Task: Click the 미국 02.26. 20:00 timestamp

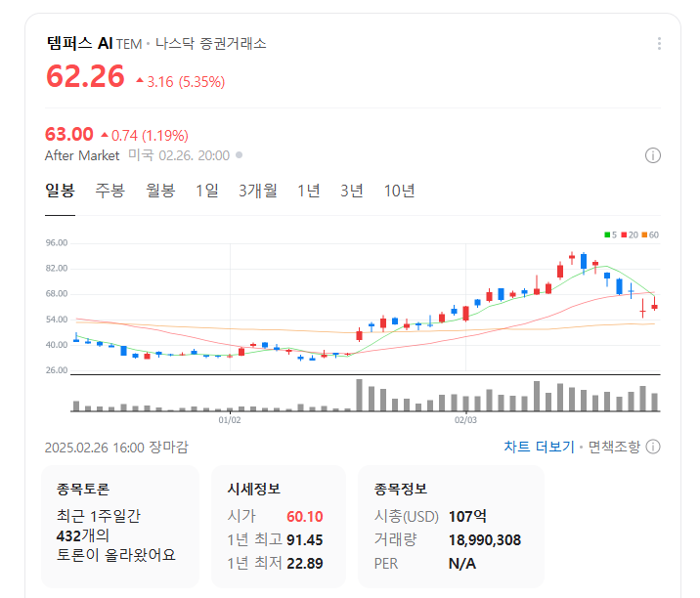Action: click(x=179, y=155)
